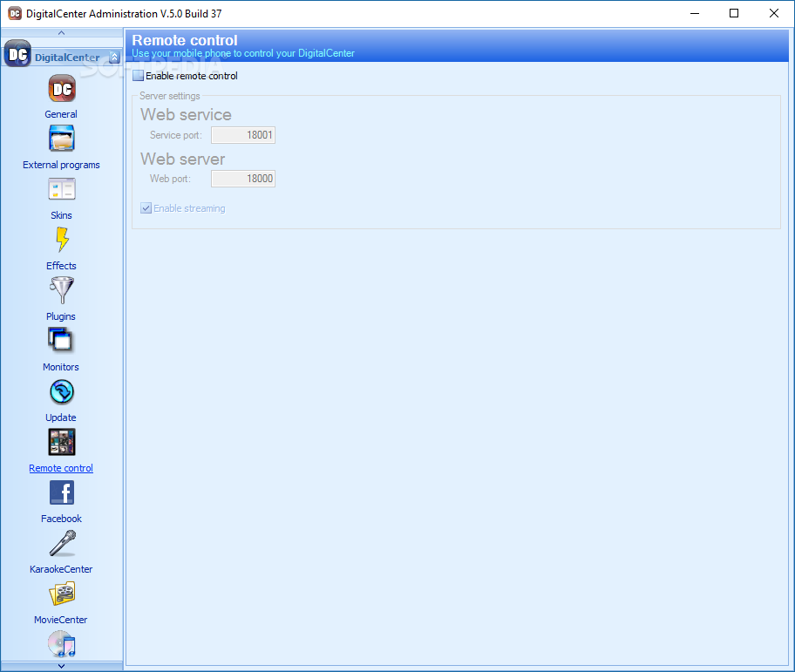Select the Update arrow icon

point(62,391)
